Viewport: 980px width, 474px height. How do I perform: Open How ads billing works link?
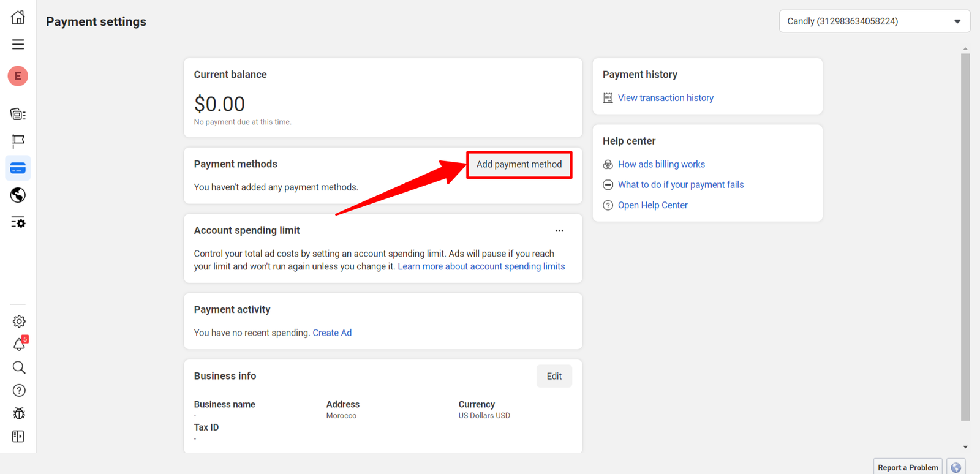[661, 164]
